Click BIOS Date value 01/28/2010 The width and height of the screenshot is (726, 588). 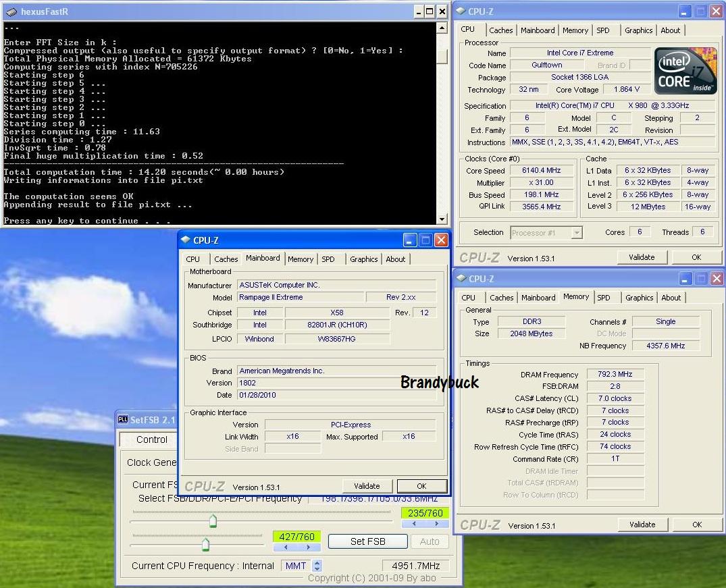pyautogui.click(x=336, y=395)
